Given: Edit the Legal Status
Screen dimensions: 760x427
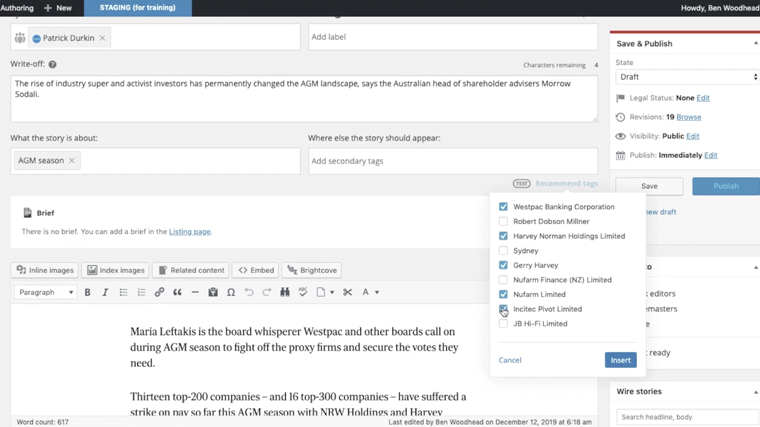Looking at the screenshot, I should (703, 98).
